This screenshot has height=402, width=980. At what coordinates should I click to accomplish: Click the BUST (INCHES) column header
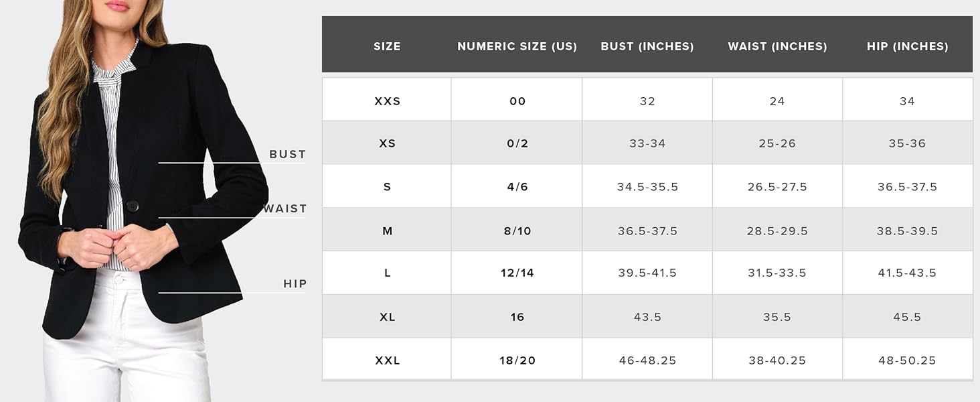point(647,46)
